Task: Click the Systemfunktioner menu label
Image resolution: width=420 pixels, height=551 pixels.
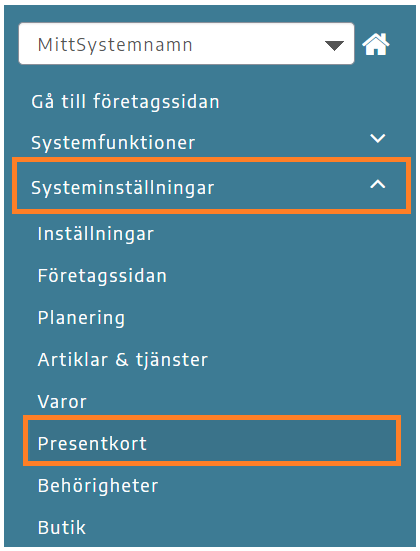Action: click(113, 143)
